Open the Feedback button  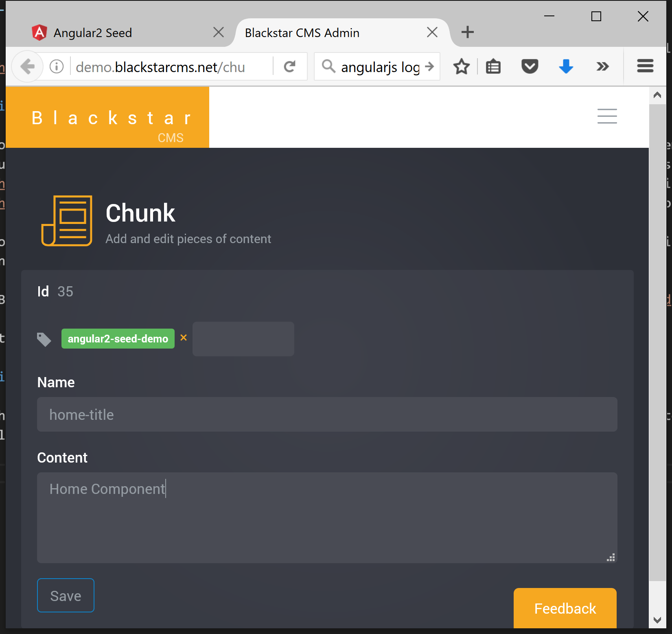click(x=565, y=608)
